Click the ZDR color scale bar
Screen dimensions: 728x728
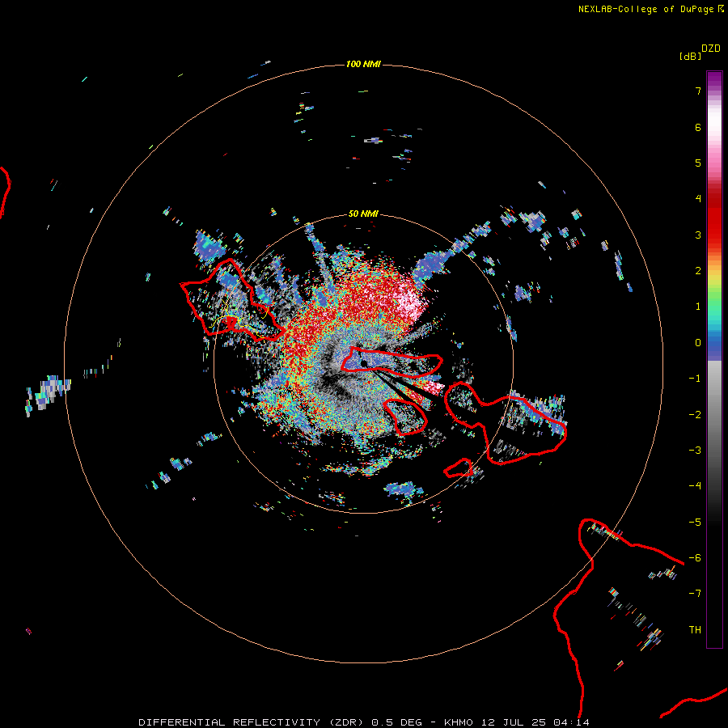[x=714, y=359]
